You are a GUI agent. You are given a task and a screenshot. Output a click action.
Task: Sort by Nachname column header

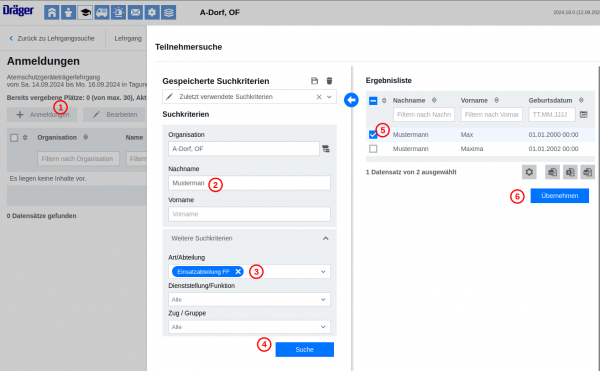point(409,100)
